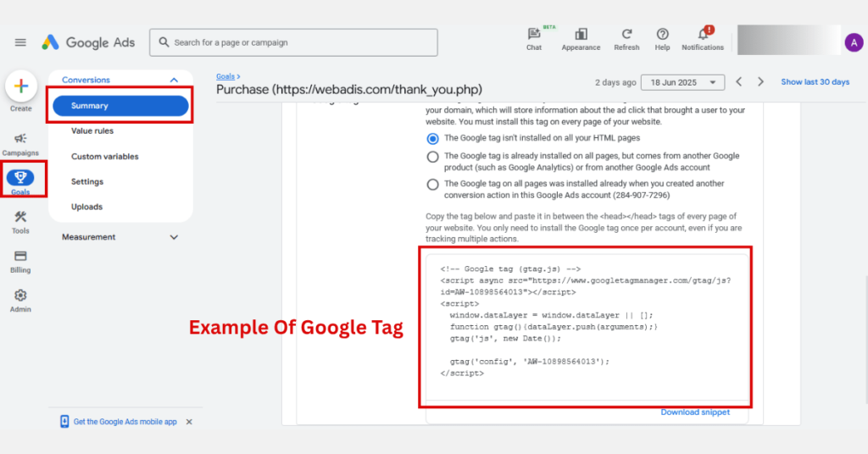868x454 pixels.
Task: Open Tools in the sidebar
Action: pyautogui.click(x=20, y=222)
